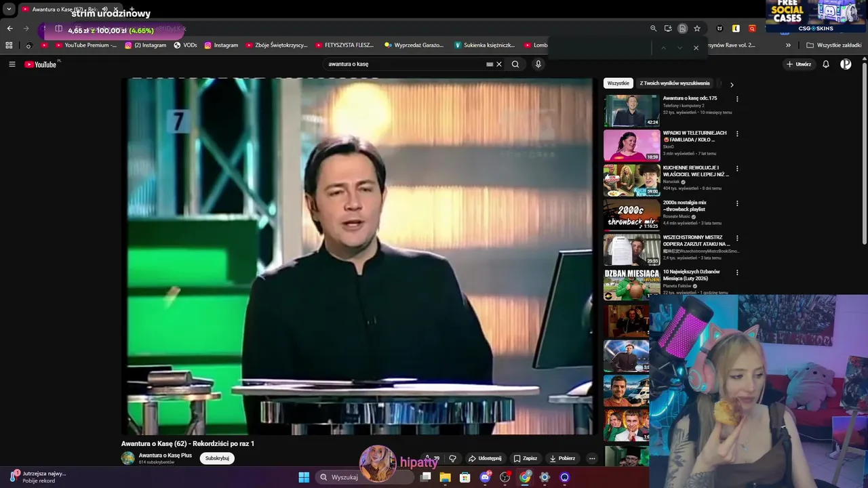
Task: Open the 'WSZECHSTRONNY MISTRZ' video thumbnail
Action: pos(631,249)
